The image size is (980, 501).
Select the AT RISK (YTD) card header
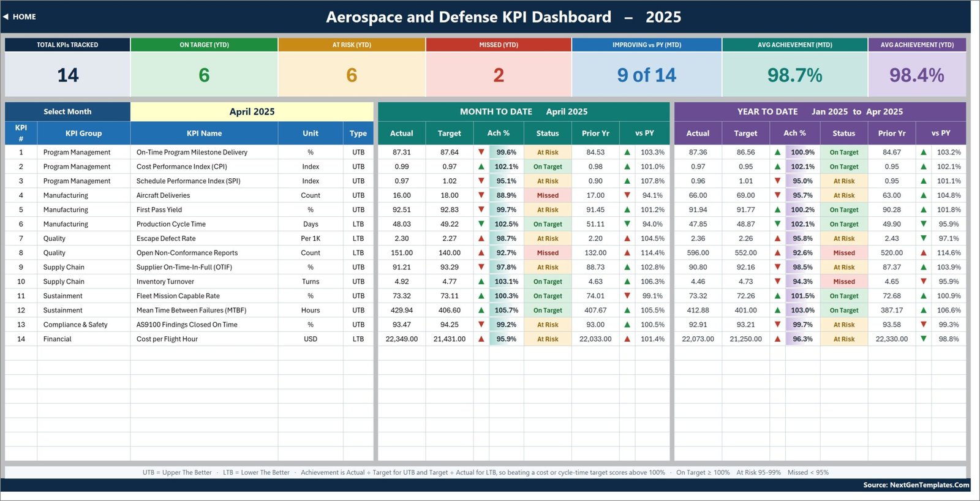pos(352,45)
